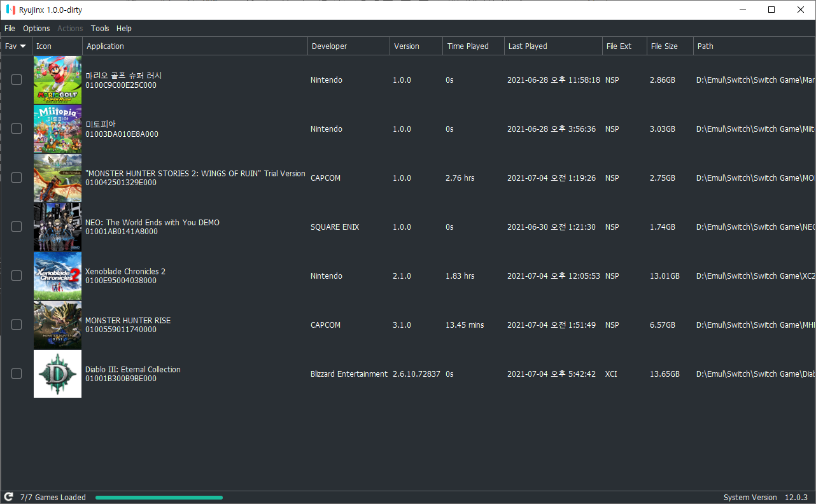Tick favorite checkbox for Xenoblade Chronicles 2
The height and width of the screenshot is (504, 816).
[x=17, y=276]
